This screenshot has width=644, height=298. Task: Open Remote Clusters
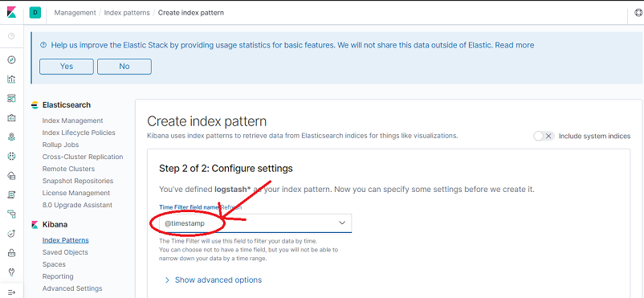coord(68,169)
